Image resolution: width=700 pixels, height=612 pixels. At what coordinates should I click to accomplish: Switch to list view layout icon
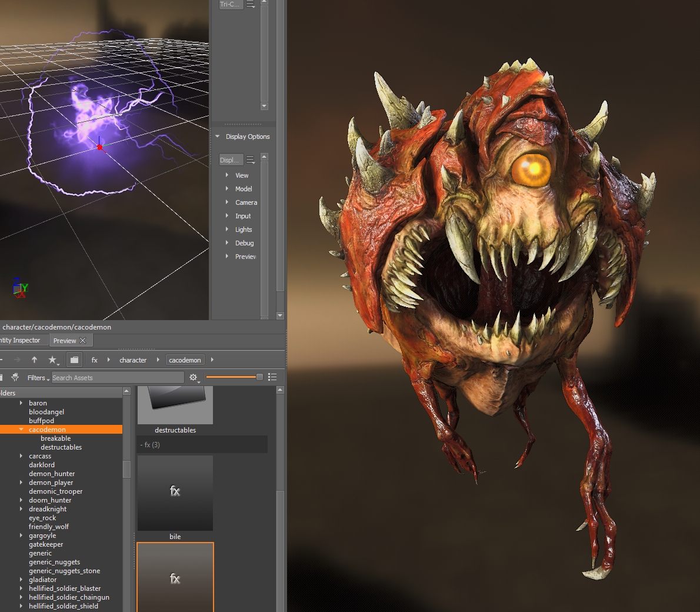point(272,377)
